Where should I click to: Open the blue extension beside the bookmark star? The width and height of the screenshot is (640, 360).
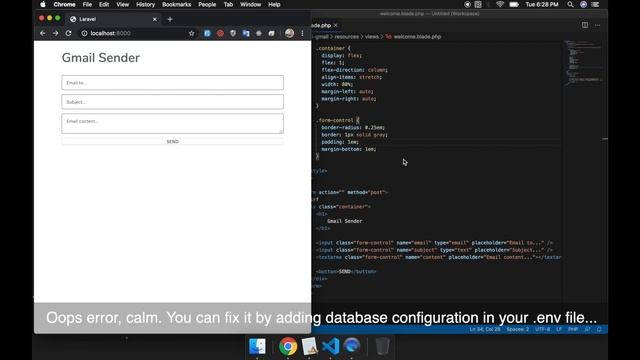point(207,33)
